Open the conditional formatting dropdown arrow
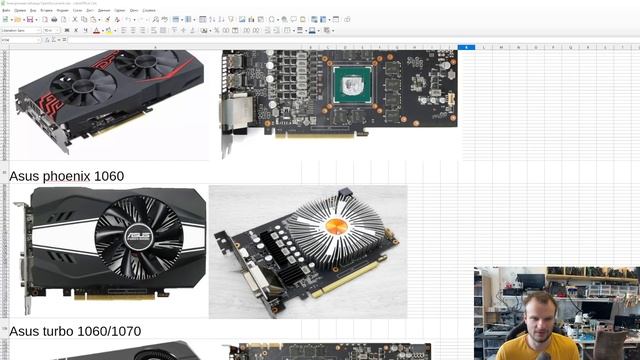Screen dimensions: 640x360 tap(333, 30)
